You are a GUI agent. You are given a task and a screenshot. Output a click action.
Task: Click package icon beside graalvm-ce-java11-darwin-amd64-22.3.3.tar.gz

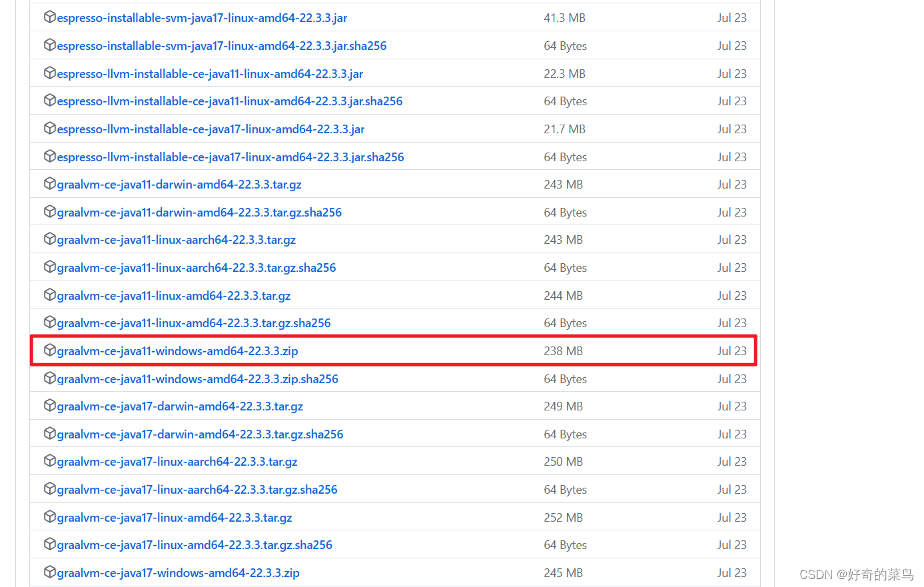tap(49, 183)
